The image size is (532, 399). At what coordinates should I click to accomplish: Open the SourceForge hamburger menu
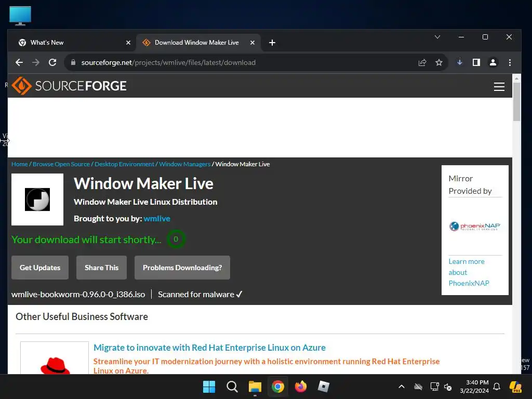click(499, 87)
